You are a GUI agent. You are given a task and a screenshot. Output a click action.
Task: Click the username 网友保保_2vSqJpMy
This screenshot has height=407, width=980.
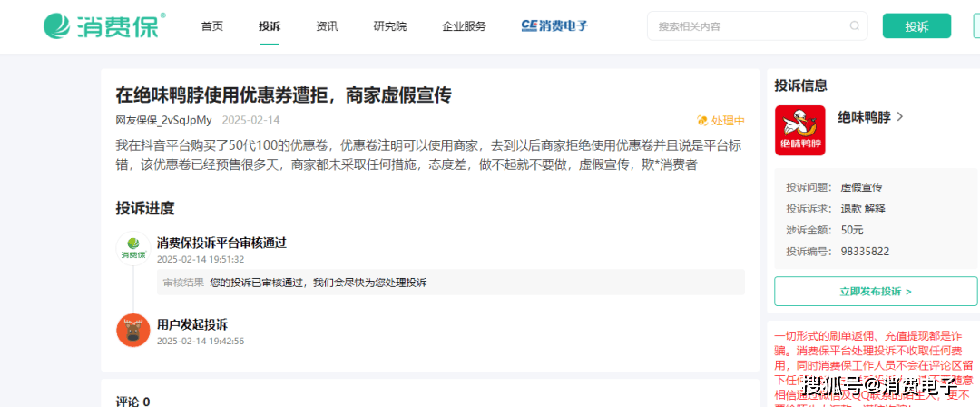pos(163,120)
